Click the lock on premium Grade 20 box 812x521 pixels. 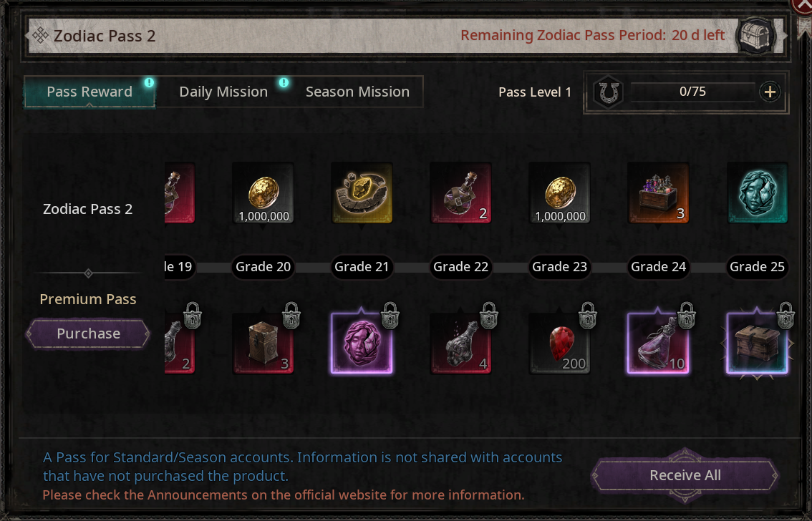pos(291,315)
